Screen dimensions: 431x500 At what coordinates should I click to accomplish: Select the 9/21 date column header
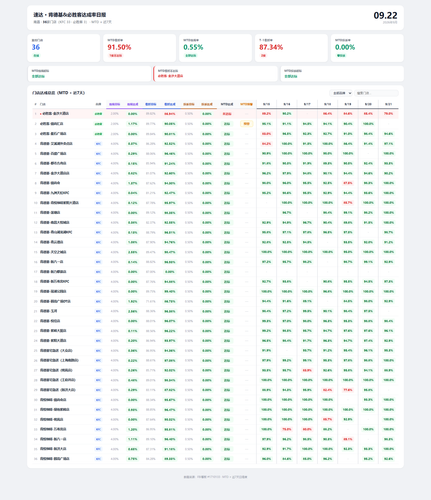[388, 104]
